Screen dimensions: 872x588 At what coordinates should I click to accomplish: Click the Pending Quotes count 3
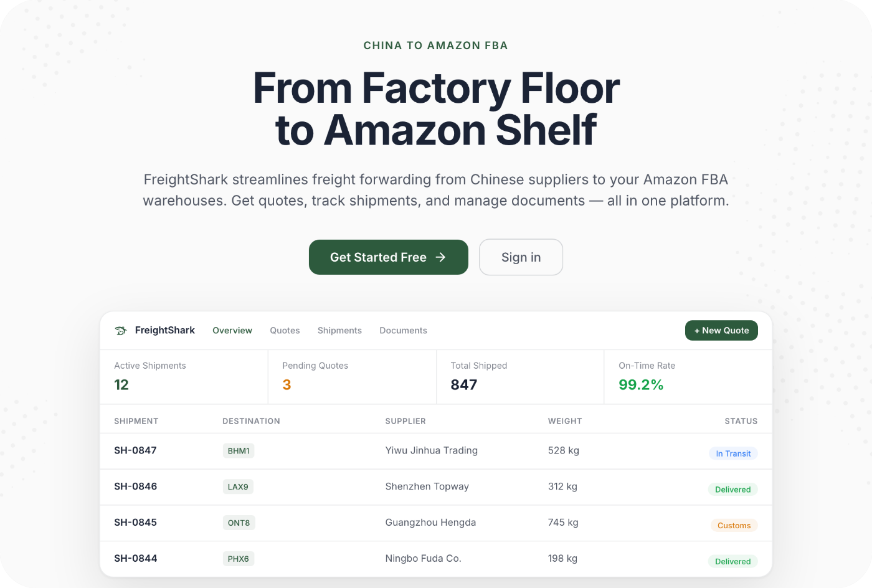point(287,385)
